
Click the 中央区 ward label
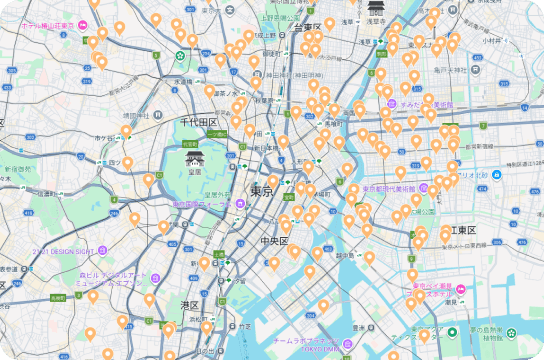coord(274,241)
